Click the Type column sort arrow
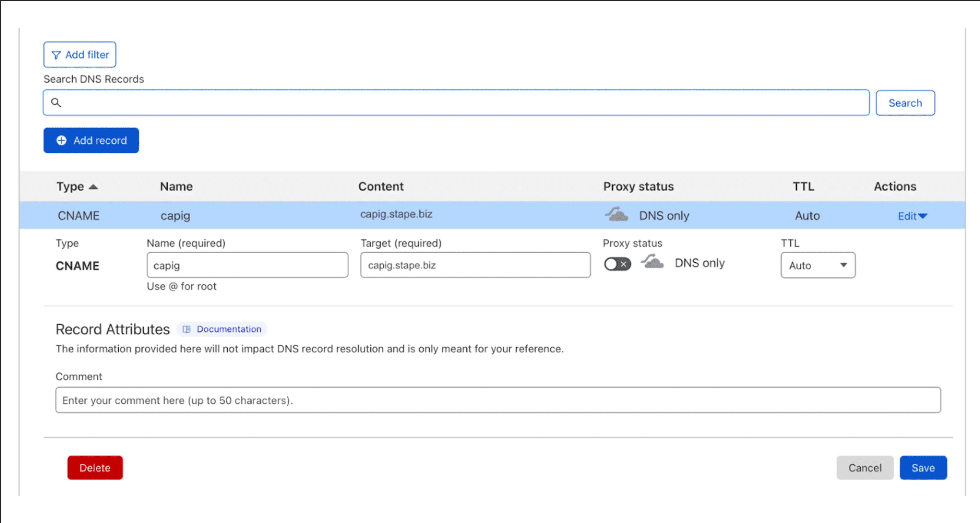 [x=93, y=187]
